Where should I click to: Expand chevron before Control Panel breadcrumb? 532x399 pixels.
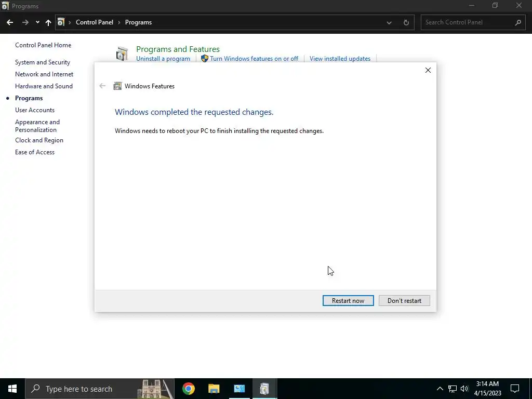(x=70, y=22)
